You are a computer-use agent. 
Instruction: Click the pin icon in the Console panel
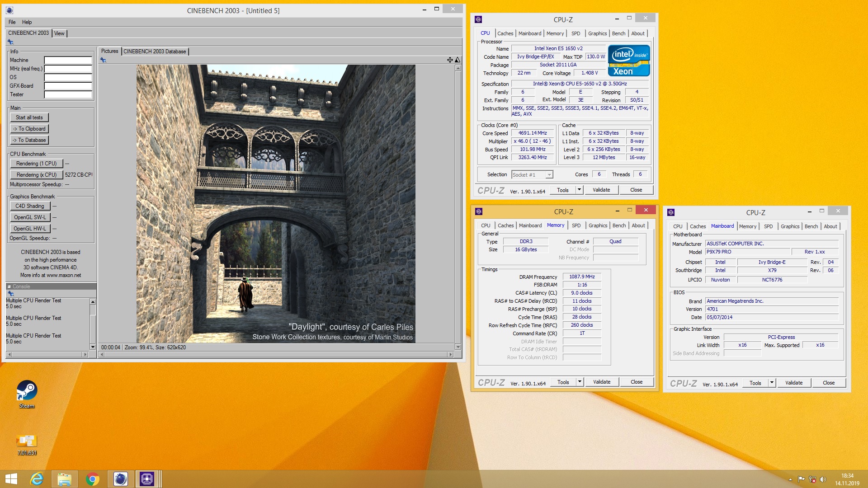[x=10, y=294]
